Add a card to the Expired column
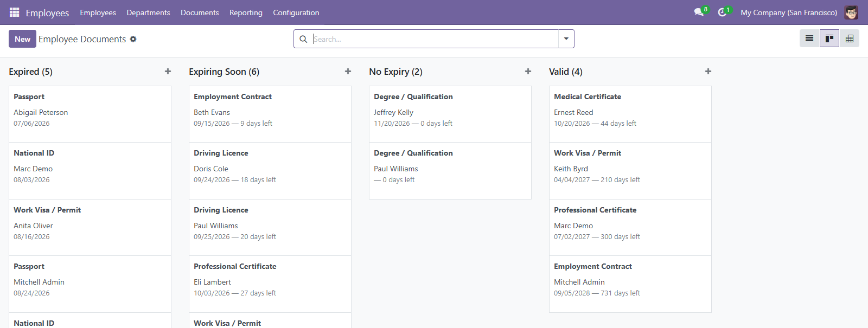 pyautogui.click(x=168, y=72)
